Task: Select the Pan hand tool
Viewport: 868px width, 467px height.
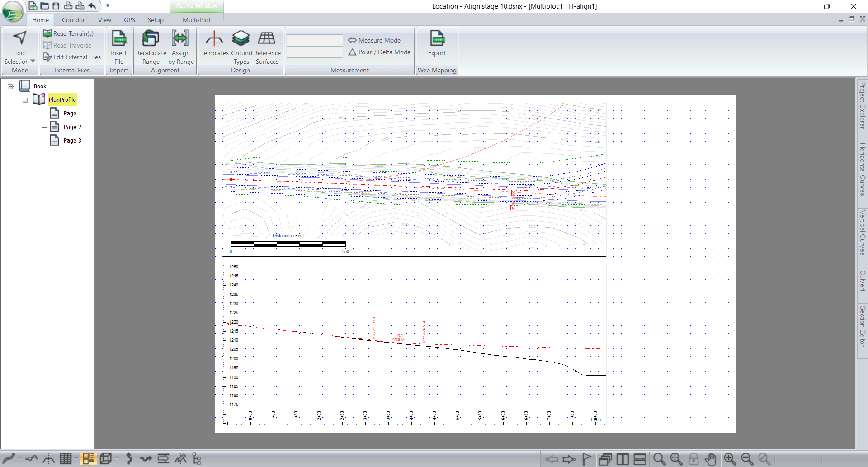Action: 711,460
